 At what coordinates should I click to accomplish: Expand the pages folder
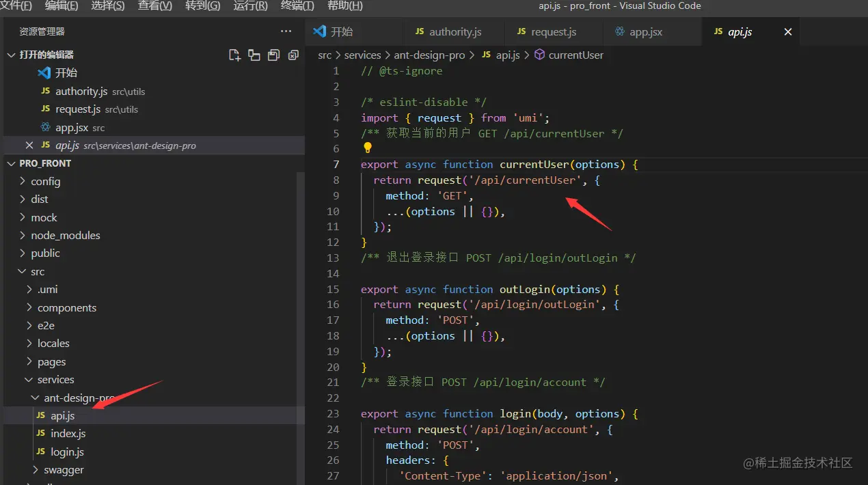coord(29,361)
